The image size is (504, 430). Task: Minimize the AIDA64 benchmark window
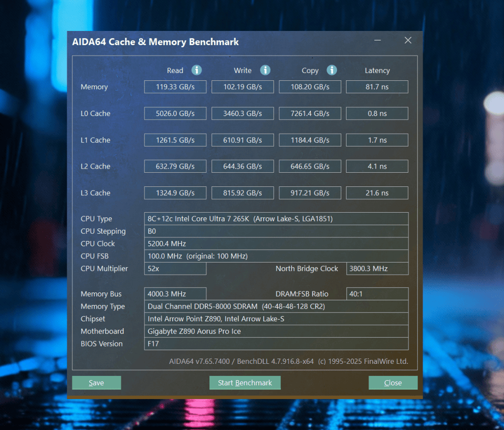377,40
